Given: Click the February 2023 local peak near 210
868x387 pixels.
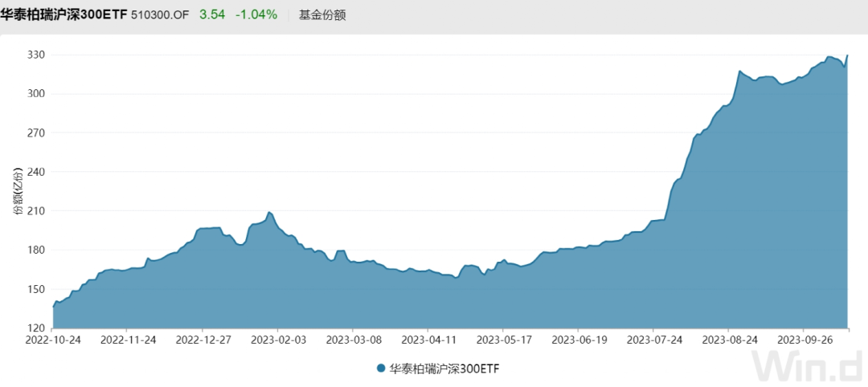Looking at the screenshot, I should [x=268, y=212].
